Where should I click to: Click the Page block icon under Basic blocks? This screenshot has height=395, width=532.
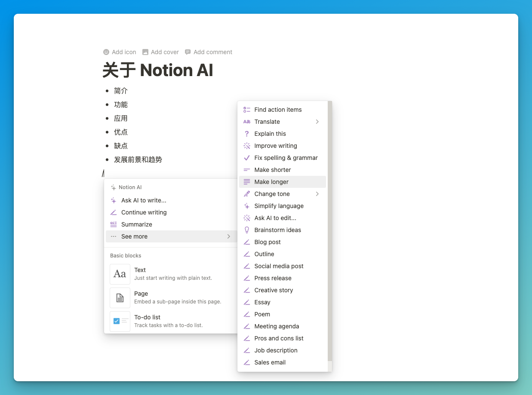[x=120, y=297]
